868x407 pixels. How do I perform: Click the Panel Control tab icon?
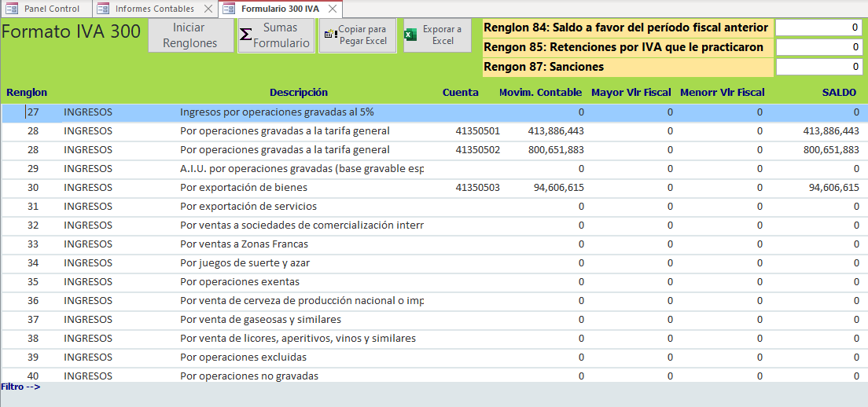[x=12, y=9]
